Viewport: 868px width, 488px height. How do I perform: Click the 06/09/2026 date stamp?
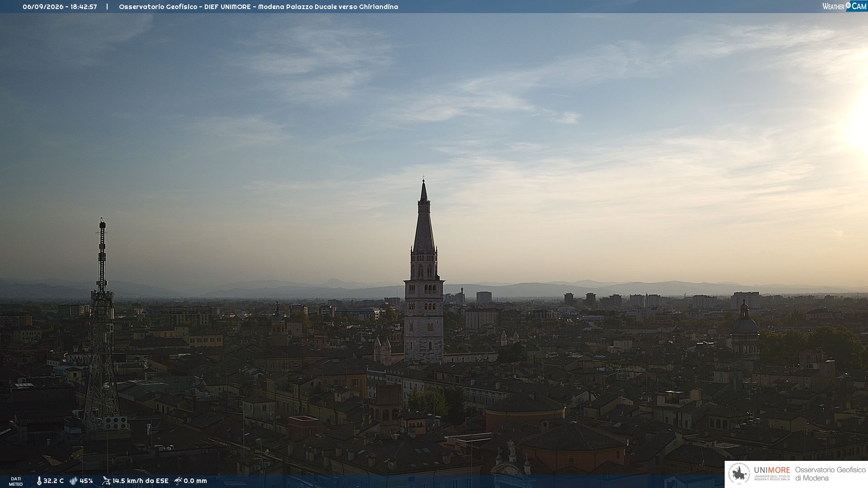pos(43,7)
